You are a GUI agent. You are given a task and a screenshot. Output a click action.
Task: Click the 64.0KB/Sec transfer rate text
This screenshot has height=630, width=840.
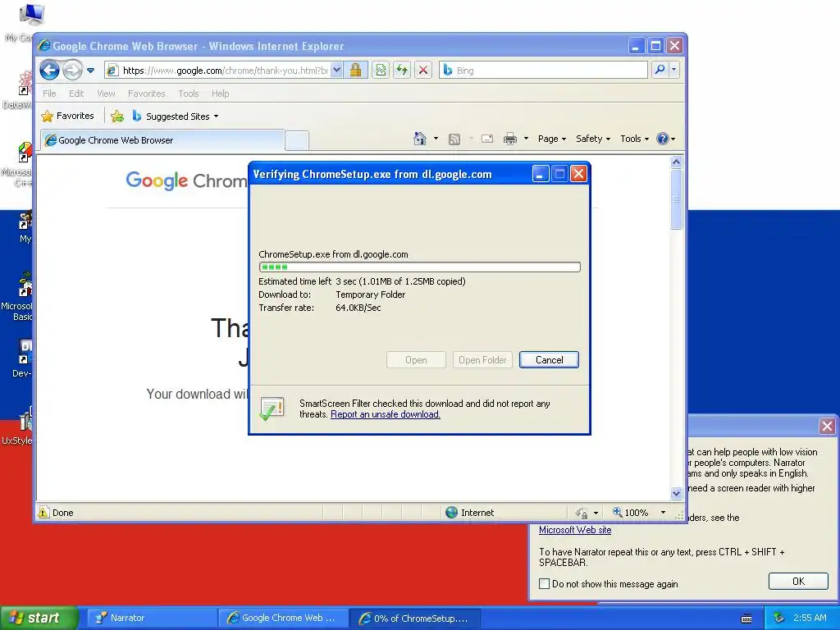point(358,308)
